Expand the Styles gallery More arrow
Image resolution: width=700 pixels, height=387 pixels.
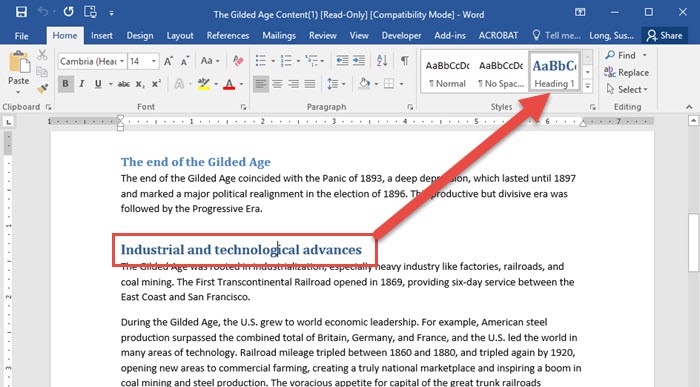click(x=588, y=87)
